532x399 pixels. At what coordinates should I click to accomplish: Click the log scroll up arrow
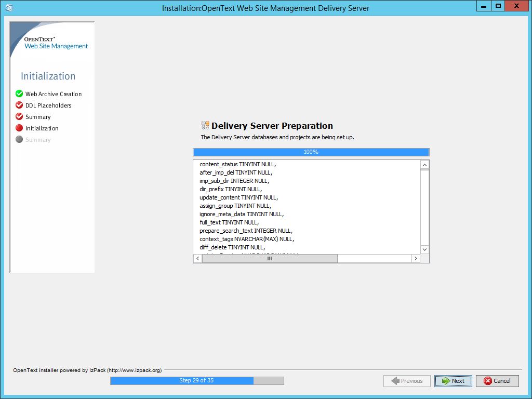pos(425,165)
